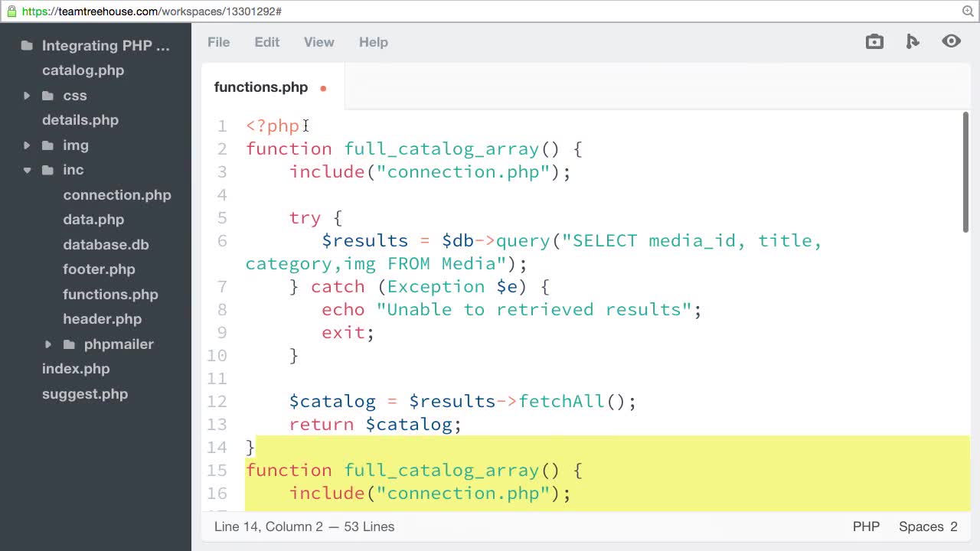The width and height of the screenshot is (980, 551).
Task: Click the phpmailer folder icon
Action: click(x=69, y=344)
